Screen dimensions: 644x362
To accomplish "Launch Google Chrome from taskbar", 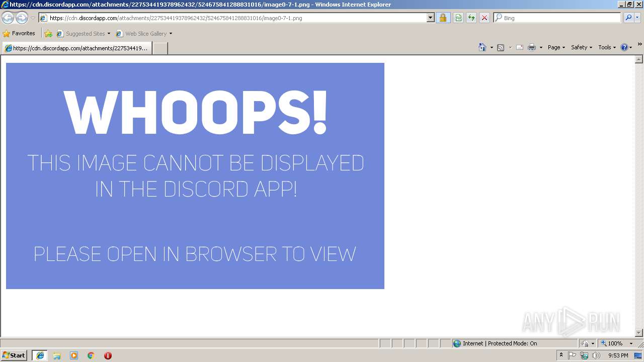I will click(x=91, y=355).
